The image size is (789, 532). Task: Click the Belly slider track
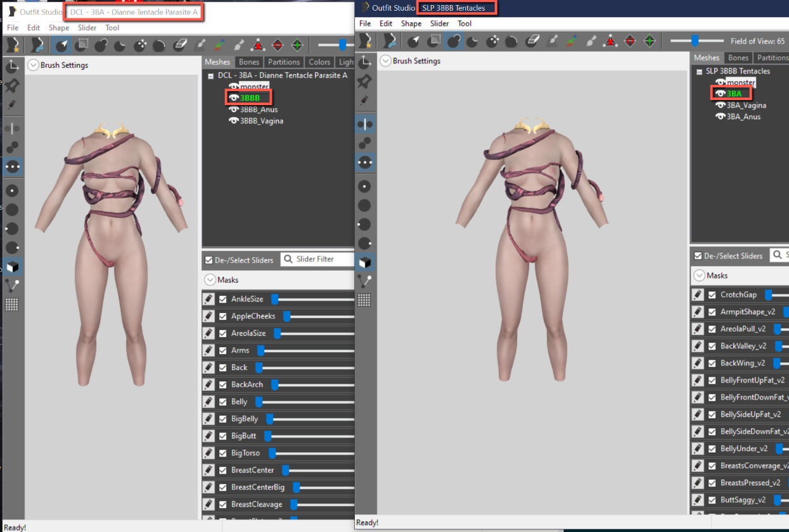pos(305,402)
